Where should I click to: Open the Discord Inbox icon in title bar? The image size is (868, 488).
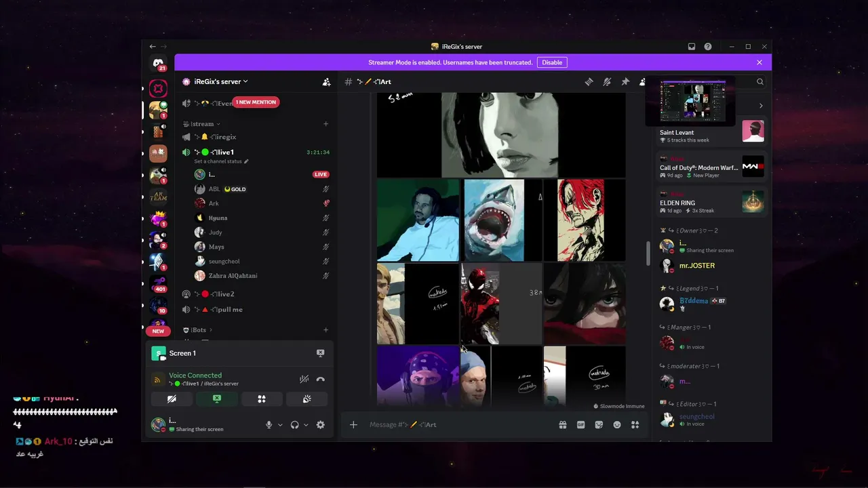[x=692, y=47]
